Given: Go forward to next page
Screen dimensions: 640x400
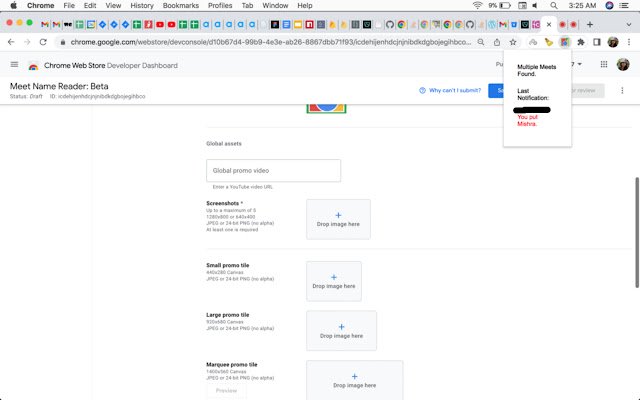Looking at the screenshot, I should (x=27, y=42).
